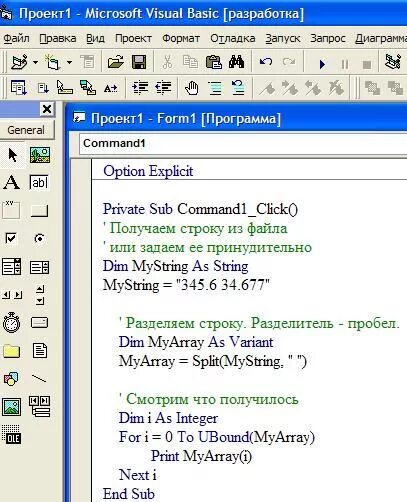The width and height of the screenshot is (407, 502).
Task: Click the Comment Block icon
Action: 215,88
